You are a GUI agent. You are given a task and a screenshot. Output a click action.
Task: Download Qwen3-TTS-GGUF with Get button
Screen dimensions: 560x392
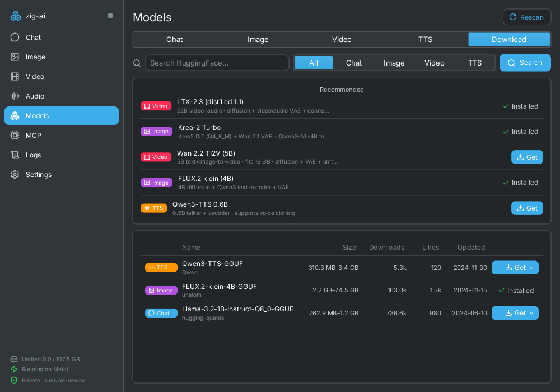(515, 268)
